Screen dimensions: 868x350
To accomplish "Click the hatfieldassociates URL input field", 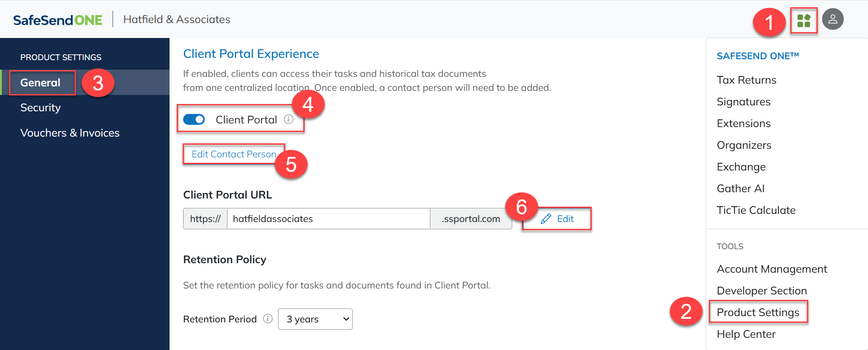I will point(328,219).
